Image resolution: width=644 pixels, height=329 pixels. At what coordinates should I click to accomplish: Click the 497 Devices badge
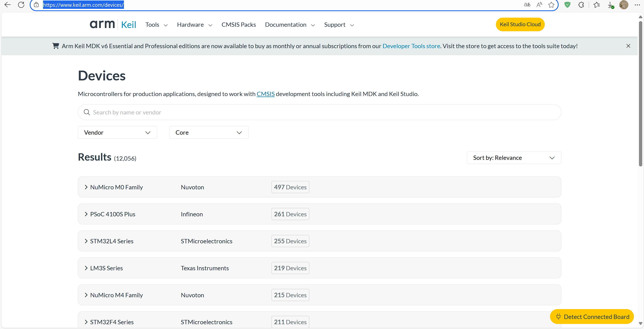tap(290, 187)
